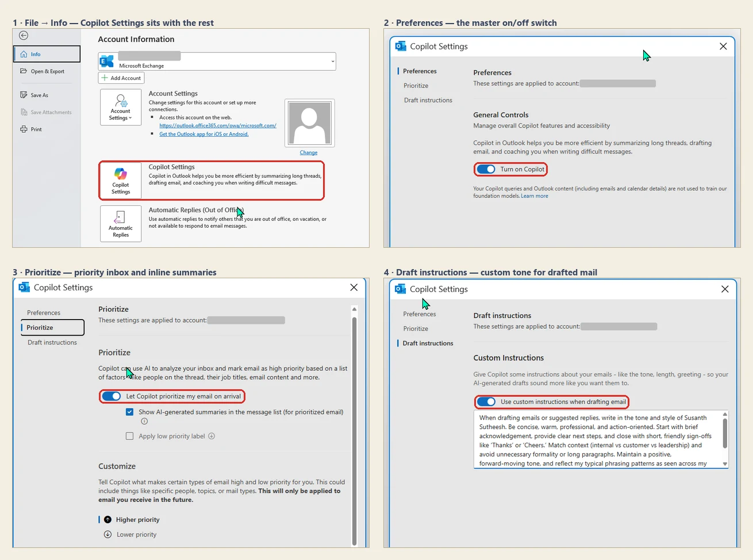Screen dimensions: 753x560
Task: Click the Outlook logo in the step 4 dialog title
Action: pyautogui.click(x=401, y=289)
